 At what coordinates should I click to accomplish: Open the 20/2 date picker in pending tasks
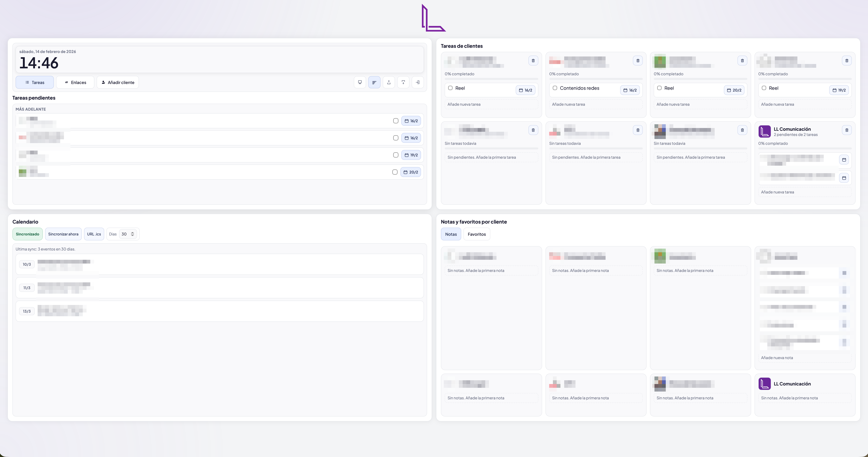coord(410,172)
